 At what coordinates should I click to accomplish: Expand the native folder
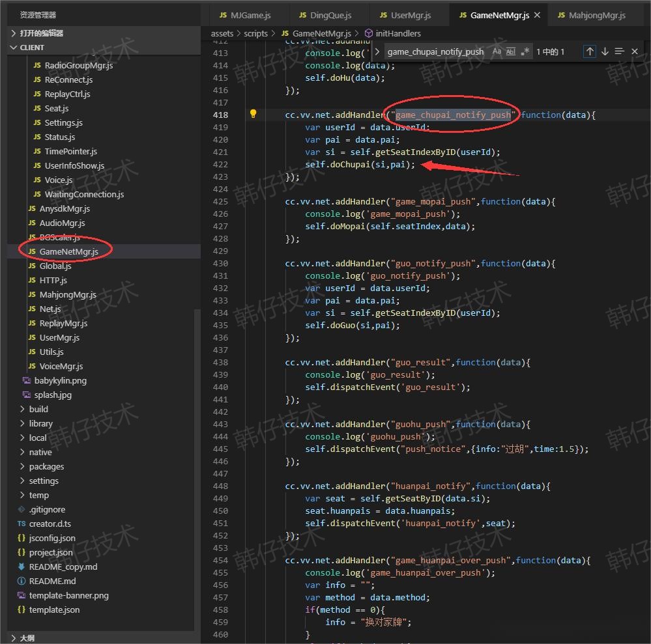tap(40, 453)
